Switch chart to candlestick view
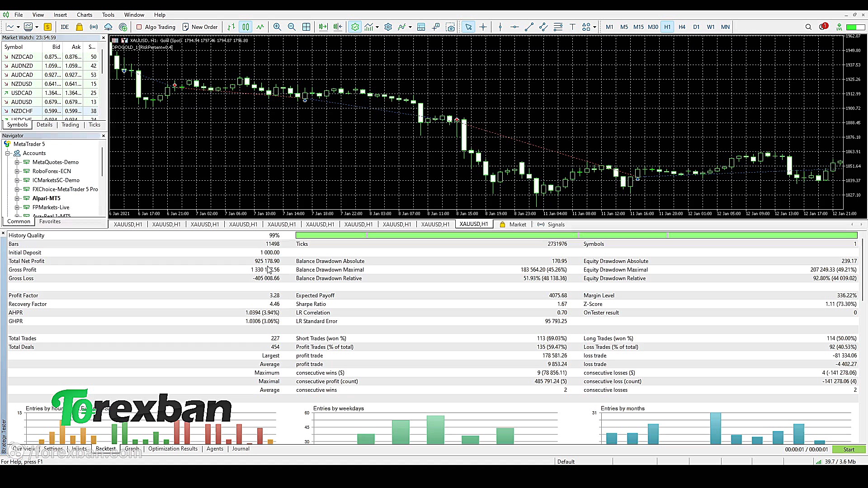868x488 pixels. 245,27
